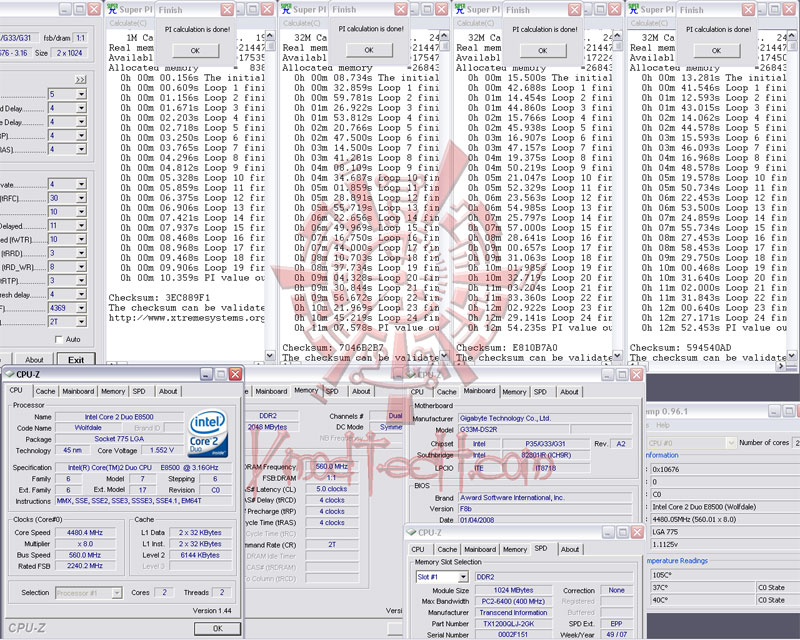The image size is (800, 640).
Task: Minimize the front CPU-Z window showing CPU tab
Action: click(206, 374)
